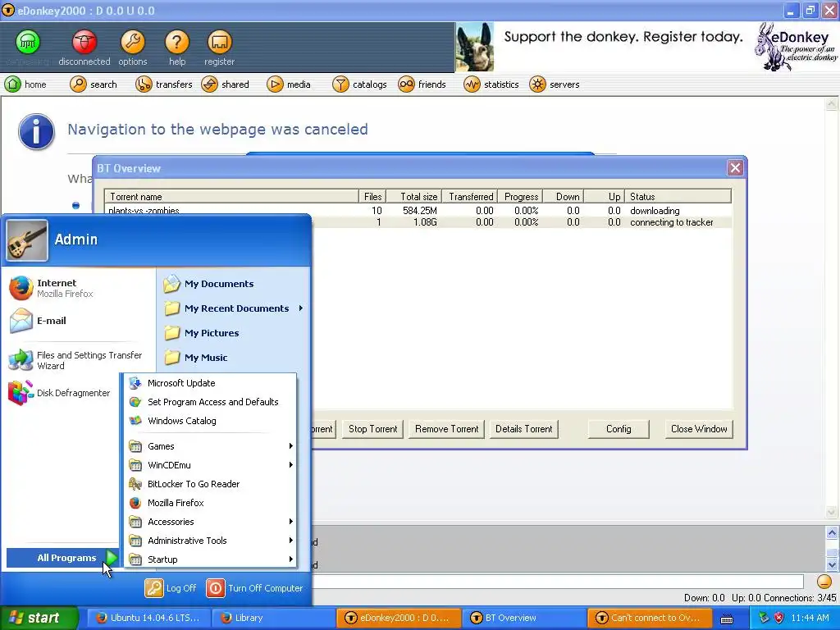The width and height of the screenshot is (840, 630).
Task: Expand My Recent Documents submenu
Action: tap(234, 308)
